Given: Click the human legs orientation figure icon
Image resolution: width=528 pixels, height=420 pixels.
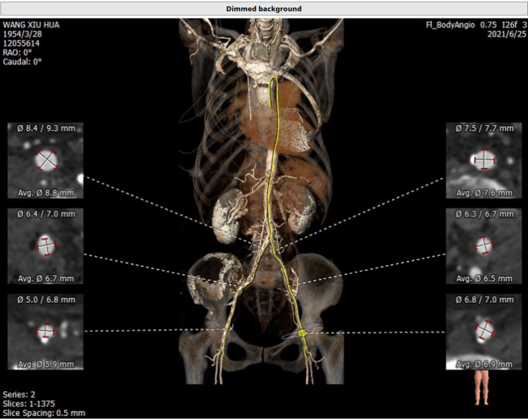Looking at the screenshot, I should click(483, 388).
